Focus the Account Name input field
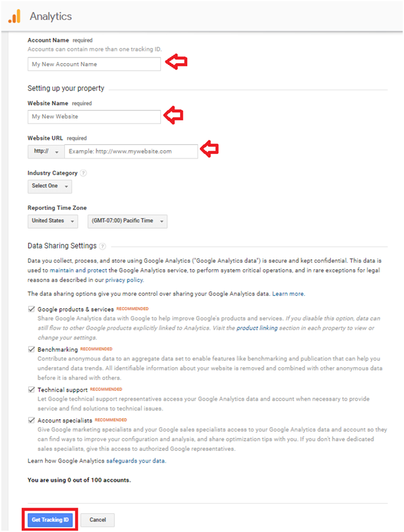The height and width of the screenshot is (532, 404). pyautogui.click(x=94, y=64)
